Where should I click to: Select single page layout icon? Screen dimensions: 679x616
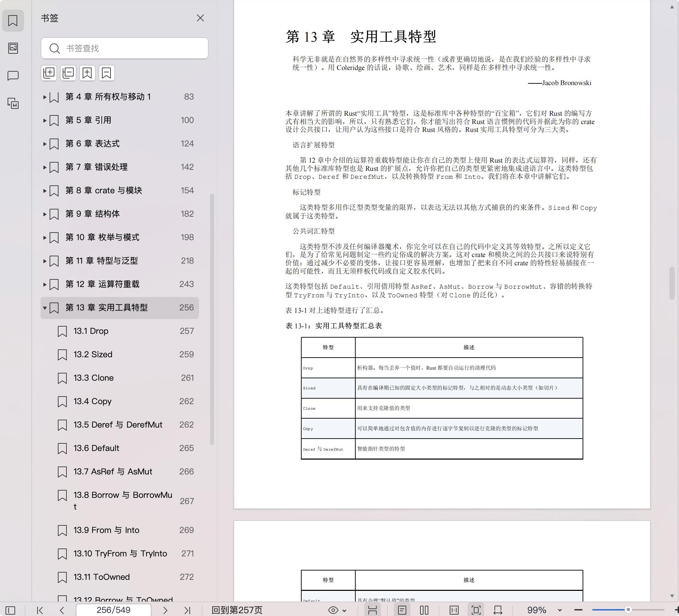tap(402, 610)
